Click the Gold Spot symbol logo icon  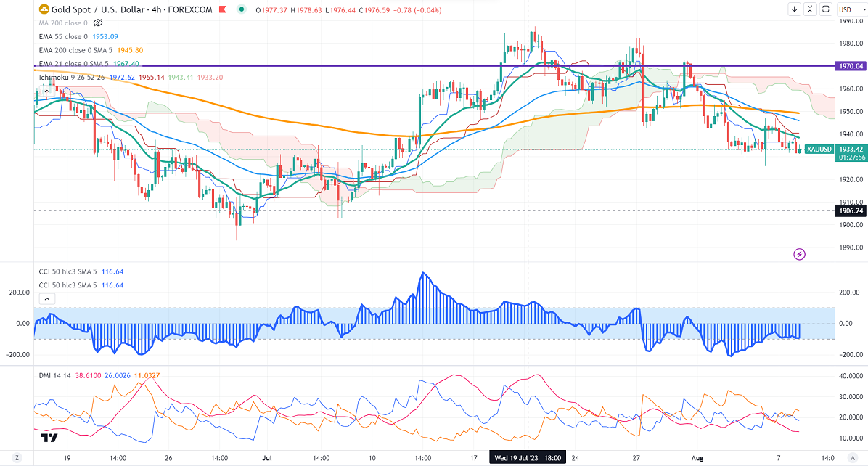[44, 9]
